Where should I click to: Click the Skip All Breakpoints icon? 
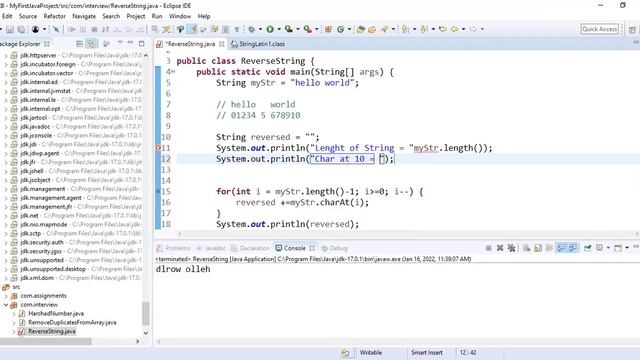coord(56,29)
